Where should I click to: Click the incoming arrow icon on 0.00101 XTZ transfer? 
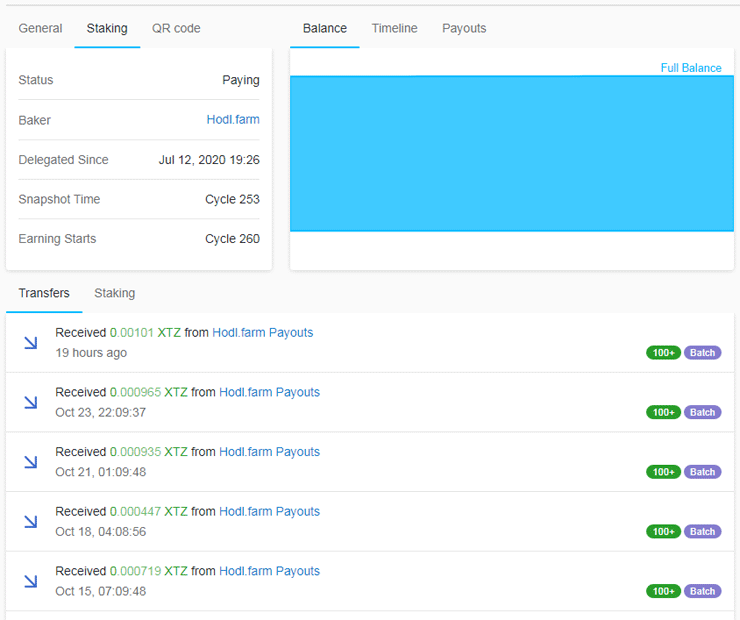coord(31,343)
